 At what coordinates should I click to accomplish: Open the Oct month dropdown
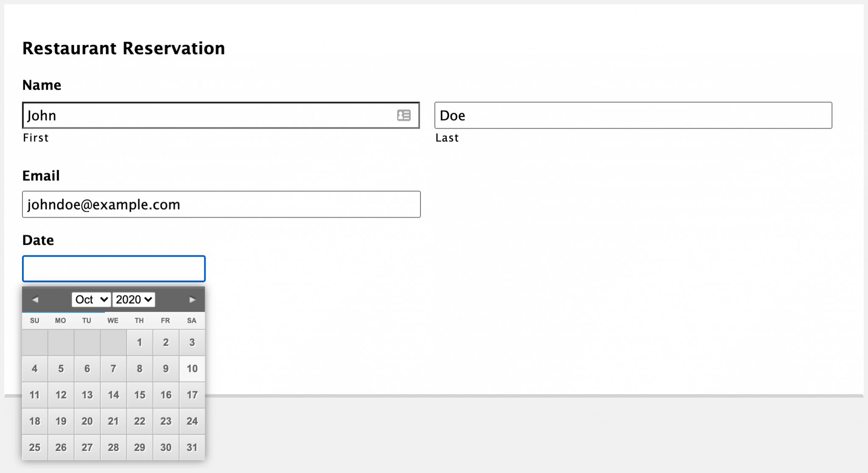(x=91, y=299)
